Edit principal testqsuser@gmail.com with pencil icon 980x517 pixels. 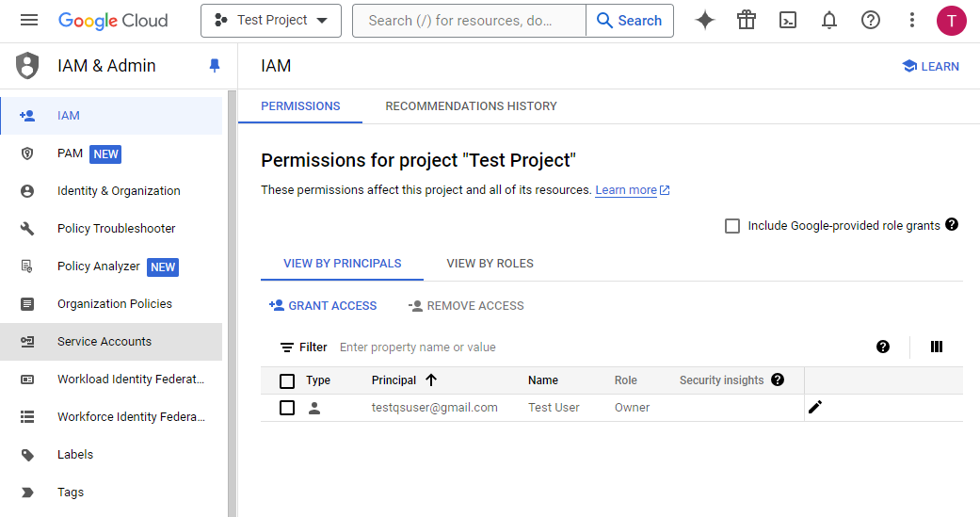point(815,407)
